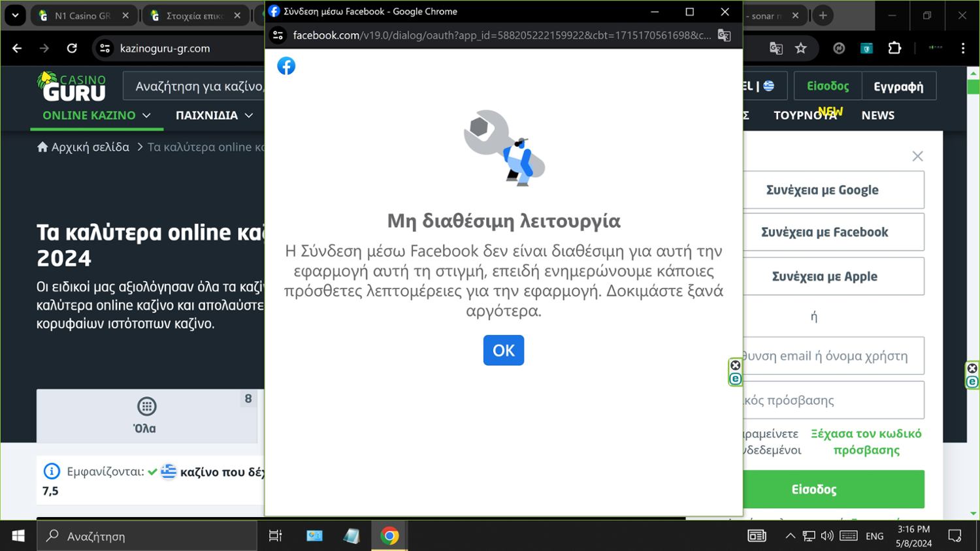This screenshot has height=551, width=980.
Task: Show hidden tray icons chevron
Action: [x=790, y=536]
